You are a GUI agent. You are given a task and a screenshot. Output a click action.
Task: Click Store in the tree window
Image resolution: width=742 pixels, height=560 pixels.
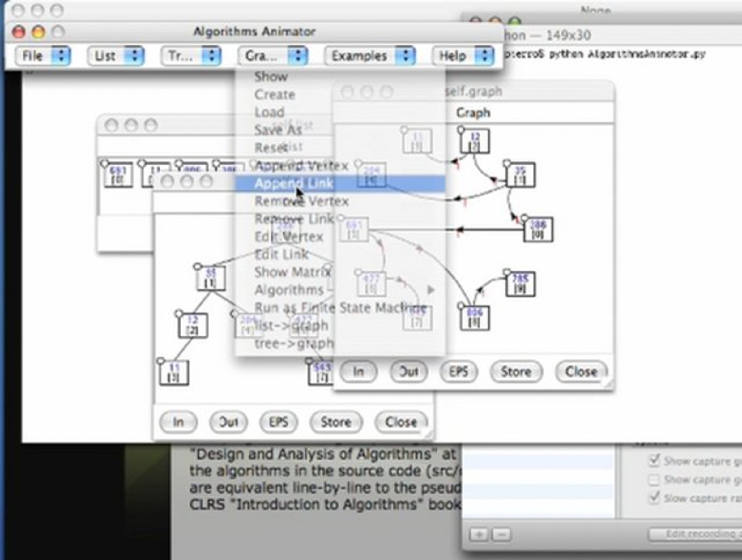(336, 422)
